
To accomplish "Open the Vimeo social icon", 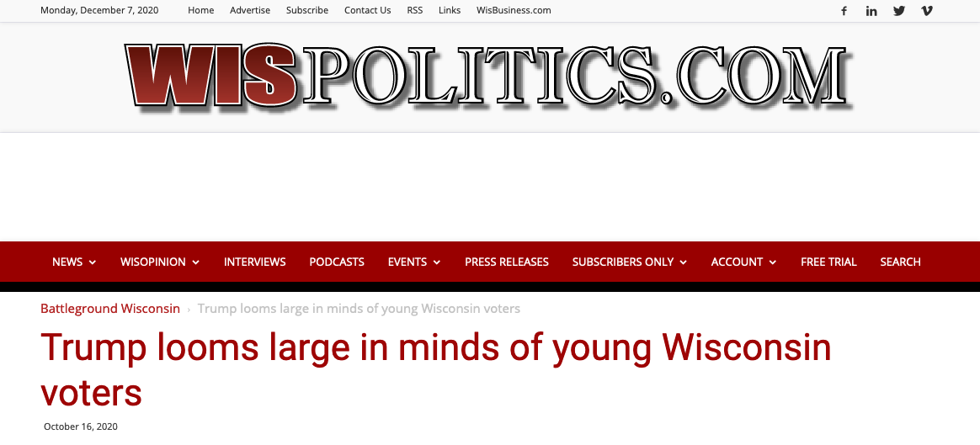I will click(927, 11).
